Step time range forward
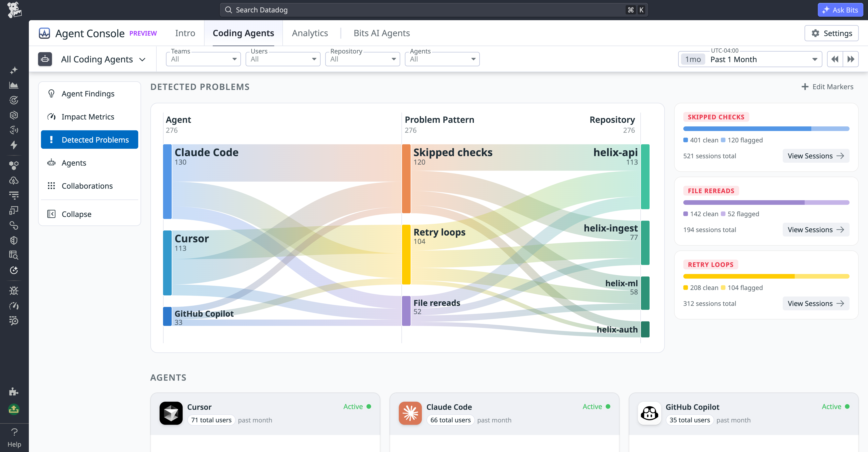The height and width of the screenshot is (452, 868). coord(851,59)
